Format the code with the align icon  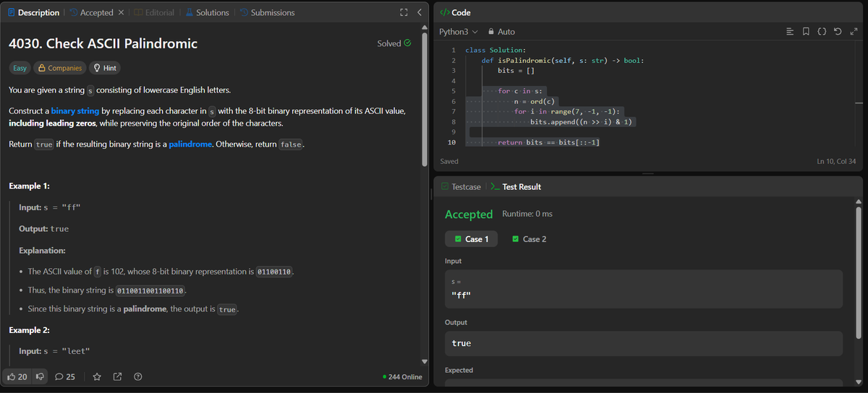[x=791, y=32]
